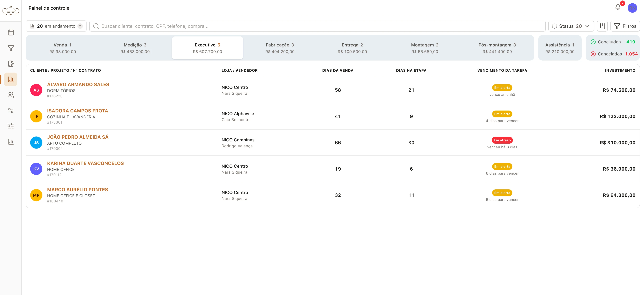This screenshot has width=644, height=295.
Task: Switch to the Venda stage tab
Action: coord(63,48)
